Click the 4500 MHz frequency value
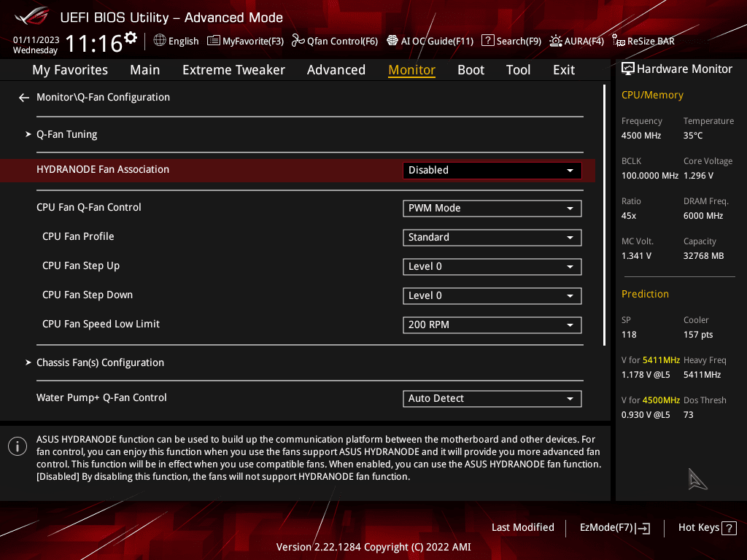Viewport: 747px width, 560px height. point(641,136)
